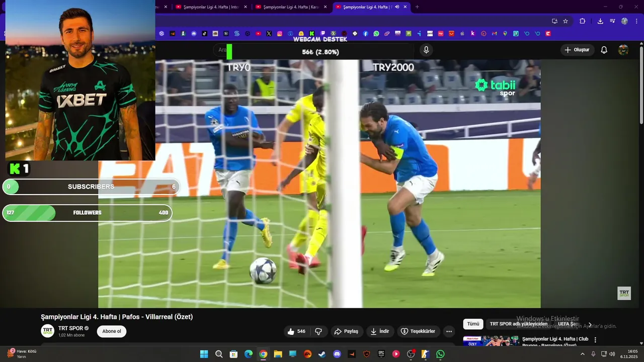Open options menu for Club Brugge video

coord(595,340)
